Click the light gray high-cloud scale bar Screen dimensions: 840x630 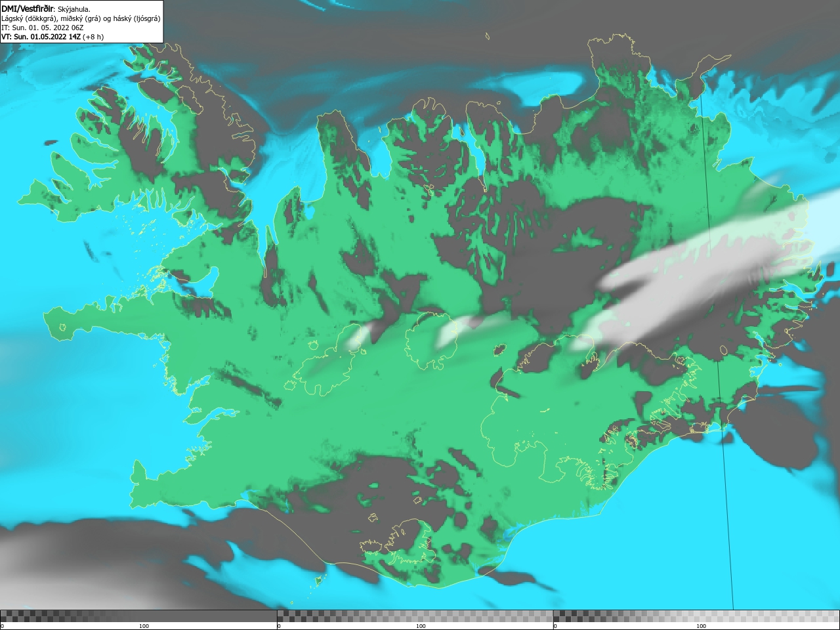point(696,616)
